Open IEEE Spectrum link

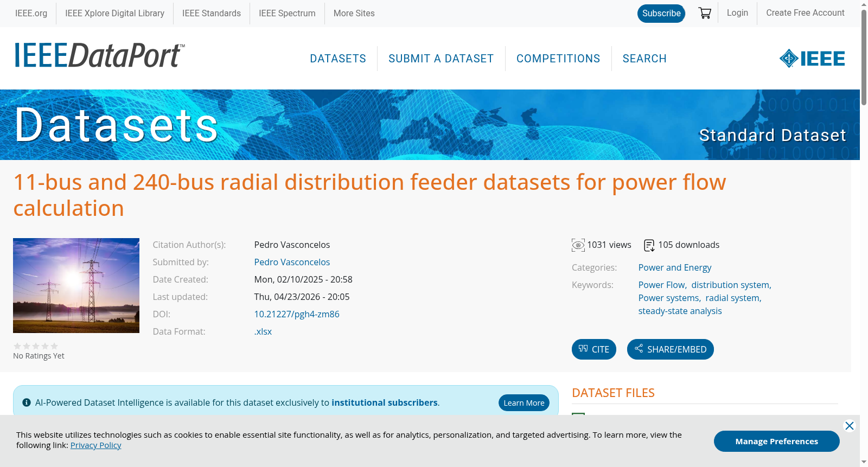click(287, 13)
